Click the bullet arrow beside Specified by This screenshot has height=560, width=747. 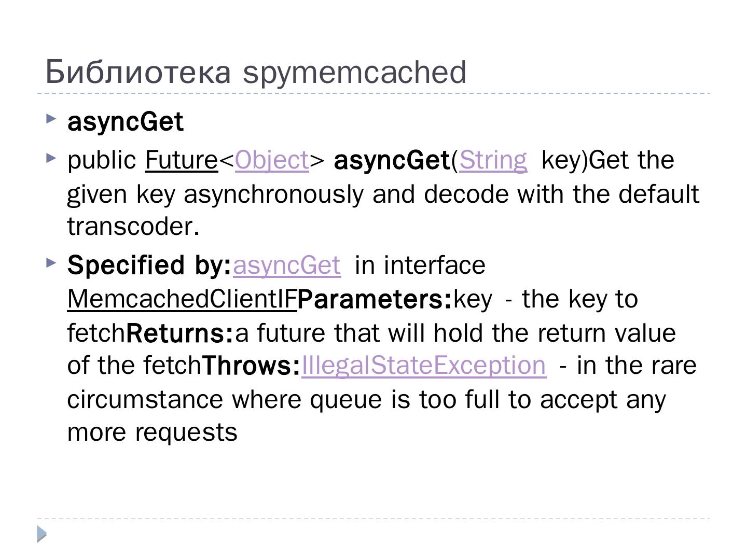click(51, 262)
